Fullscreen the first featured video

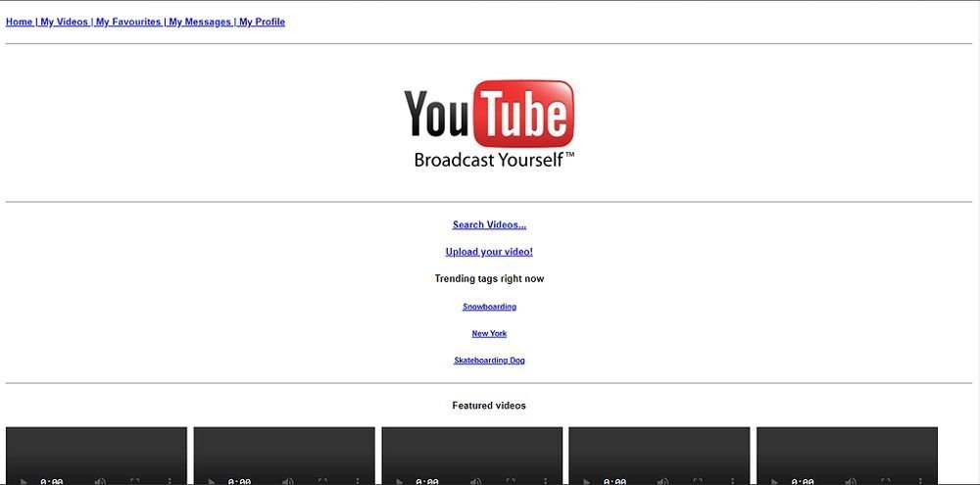pos(135,482)
